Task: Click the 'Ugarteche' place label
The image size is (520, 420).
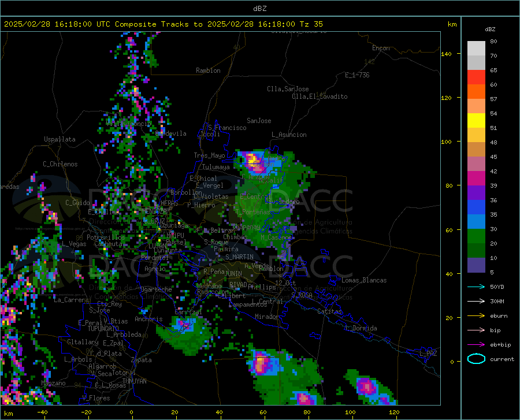Action: pyautogui.click(x=156, y=289)
